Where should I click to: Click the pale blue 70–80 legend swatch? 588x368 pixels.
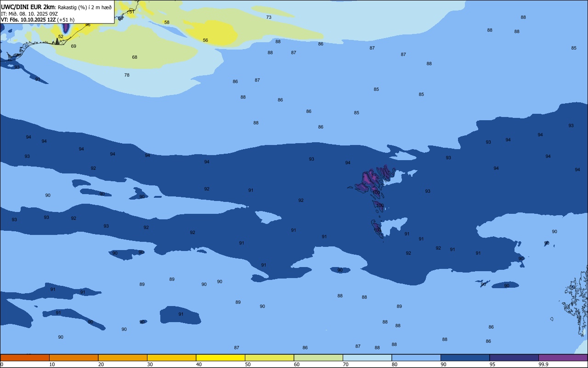tap(367, 357)
